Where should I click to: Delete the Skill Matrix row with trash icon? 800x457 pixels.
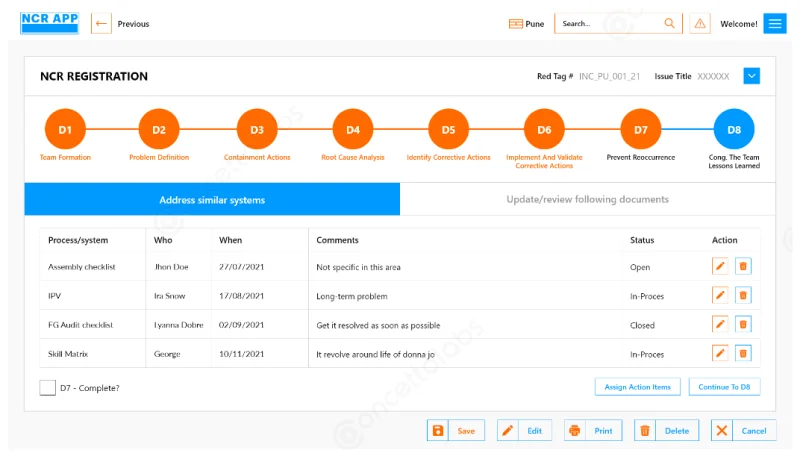pyautogui.click(x=743, y=353)
